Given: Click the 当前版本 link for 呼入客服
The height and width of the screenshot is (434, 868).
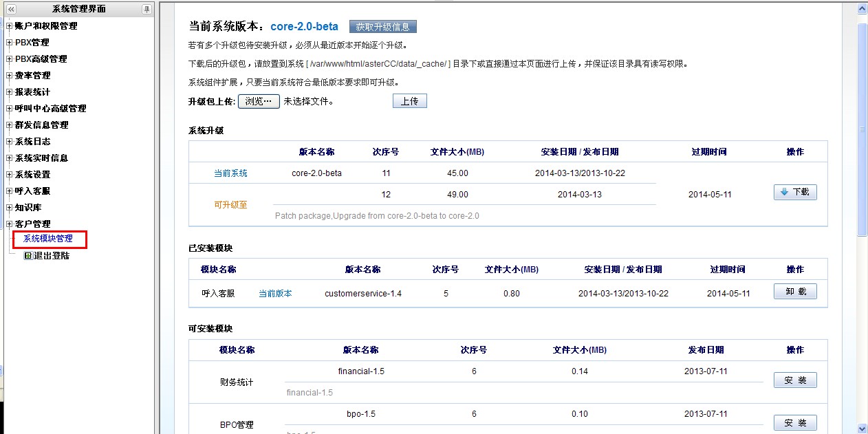Looking at the screenshot, I should [275, 294].
